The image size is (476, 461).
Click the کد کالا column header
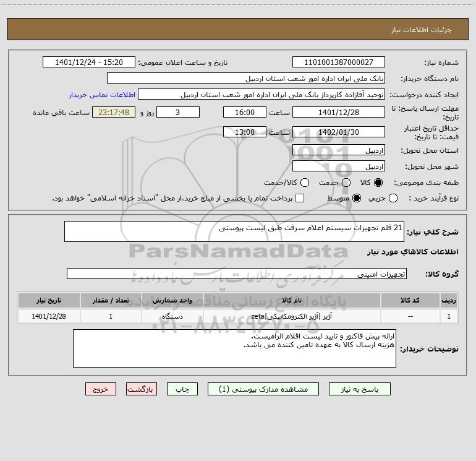(410, 300)
